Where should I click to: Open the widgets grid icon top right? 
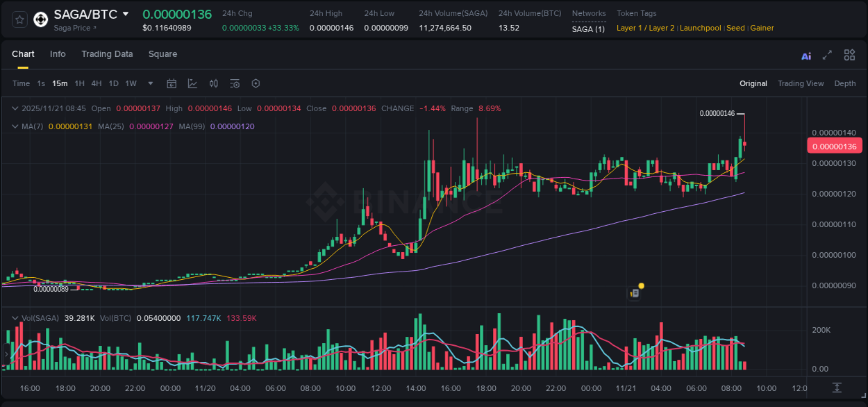pyautogui.click(x=849, y=55)
